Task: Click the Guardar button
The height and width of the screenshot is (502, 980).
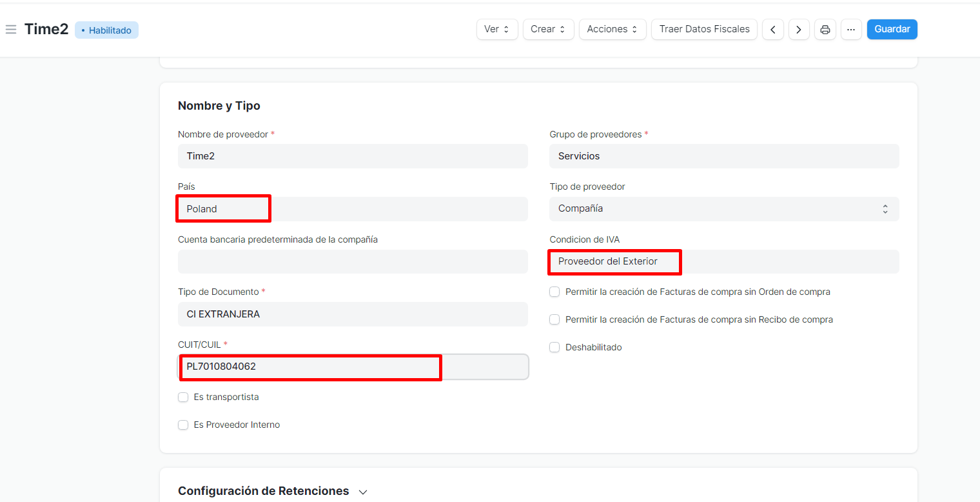Action: click(892, 29)
